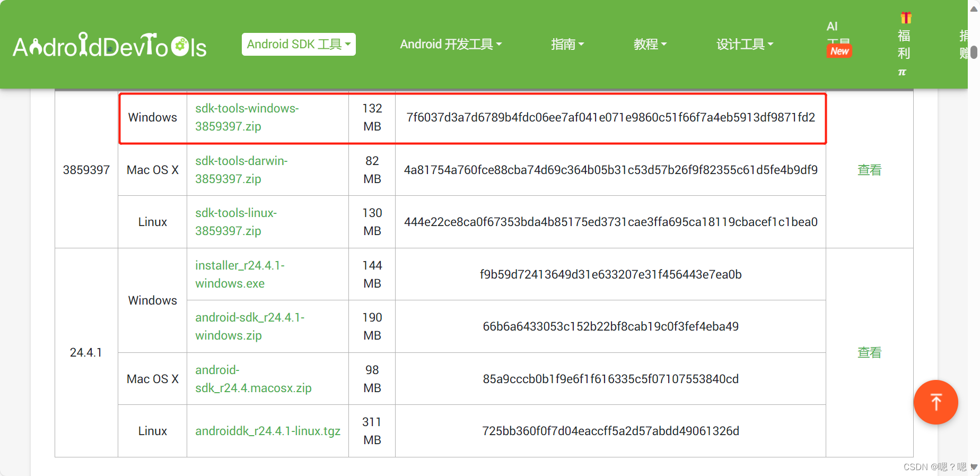Click the 98 MB size cell
980x476 pixels.
click(x=372, y=379)
